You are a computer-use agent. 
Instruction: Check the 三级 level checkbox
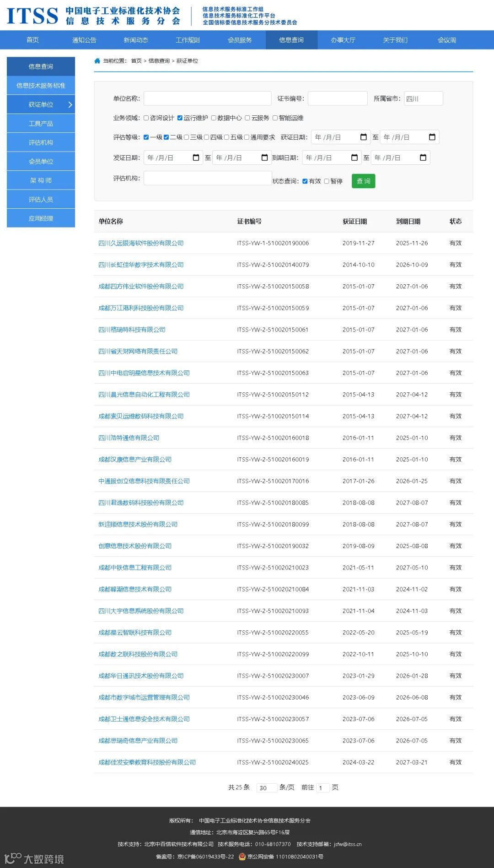[x=187, y=137]
